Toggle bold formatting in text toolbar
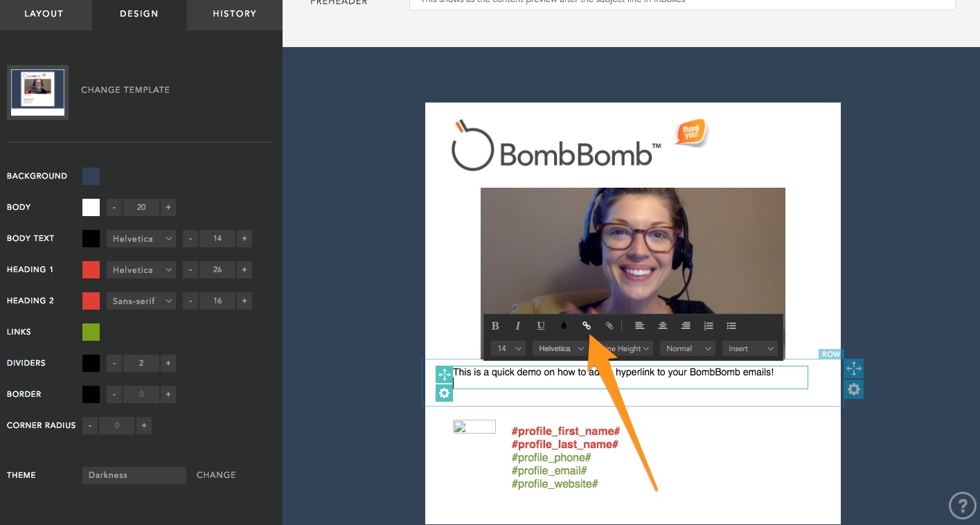Screen dimensions: 980x525 (495, 326)
